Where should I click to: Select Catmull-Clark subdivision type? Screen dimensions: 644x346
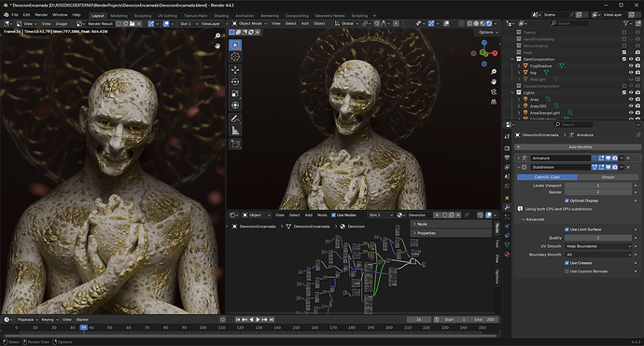click(x=547, y=177)
